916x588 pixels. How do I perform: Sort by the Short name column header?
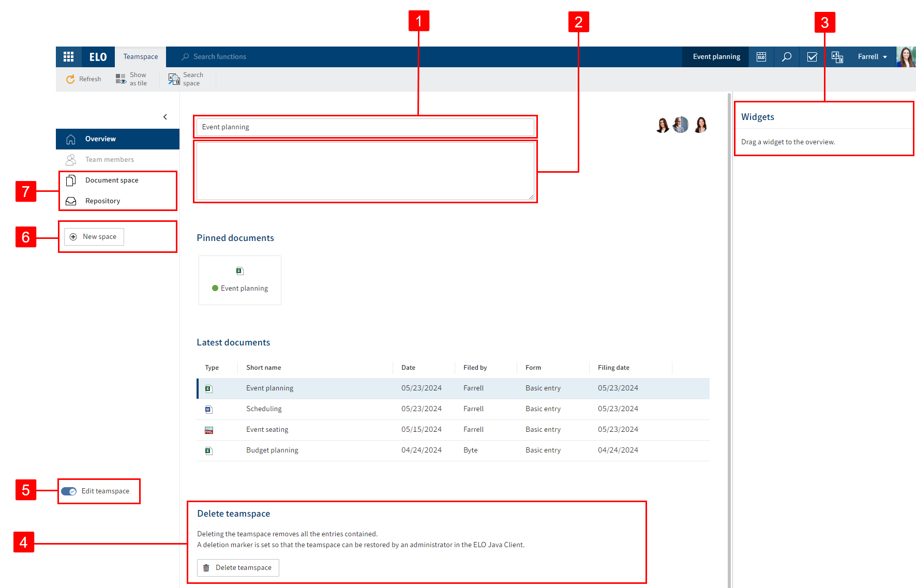[x=264, y=368]
